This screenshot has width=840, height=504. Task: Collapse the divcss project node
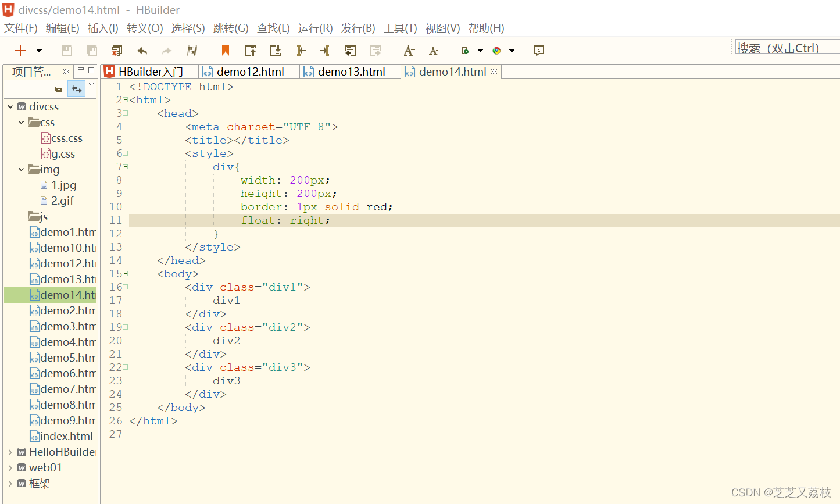[x=10, y=107]
